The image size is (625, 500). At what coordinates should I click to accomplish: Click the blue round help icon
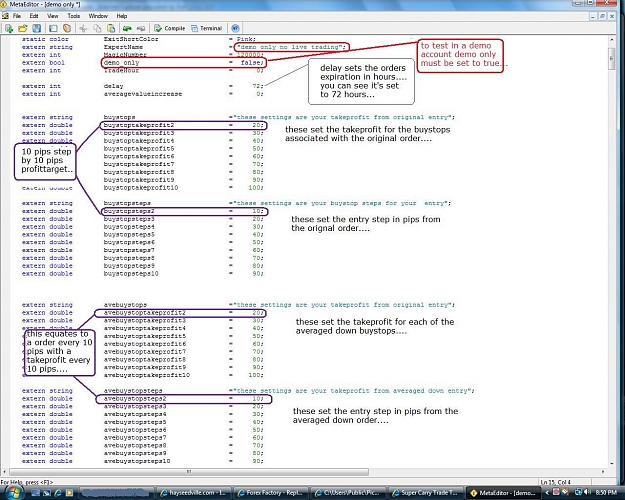[x=235, y=28]
